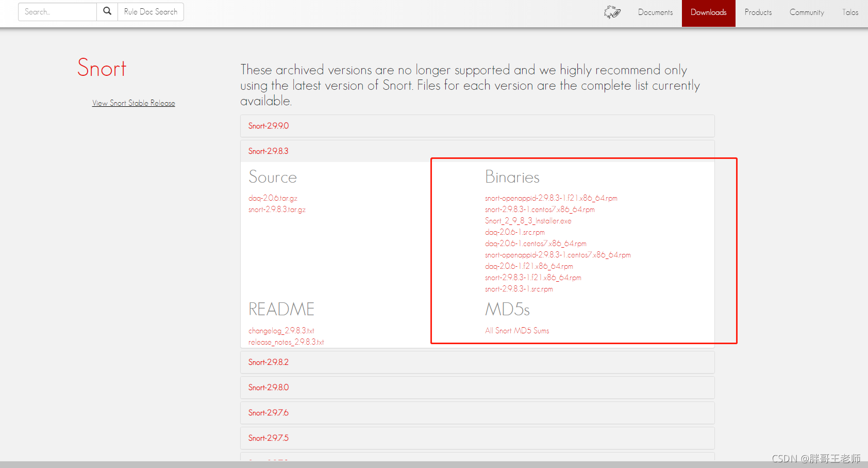Viewport: 868px width, 468px height.
Task: Download snort-2.9.8.3-1.centos7.x86_64.rpm
Action: tap(540, 209)
